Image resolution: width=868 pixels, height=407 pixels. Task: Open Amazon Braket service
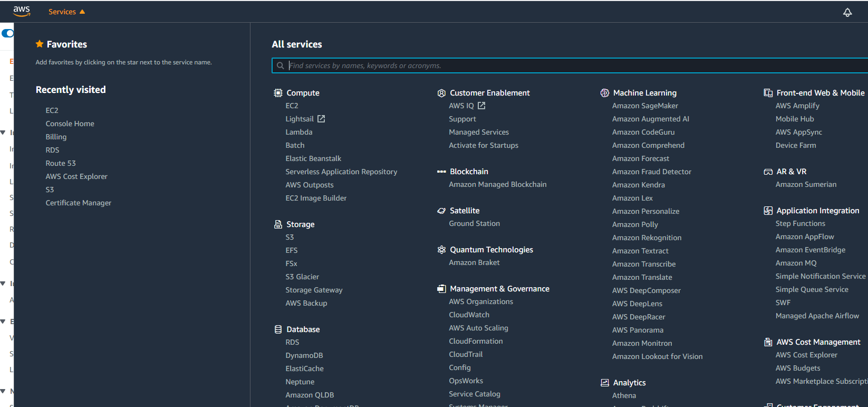tap(474, 262)
